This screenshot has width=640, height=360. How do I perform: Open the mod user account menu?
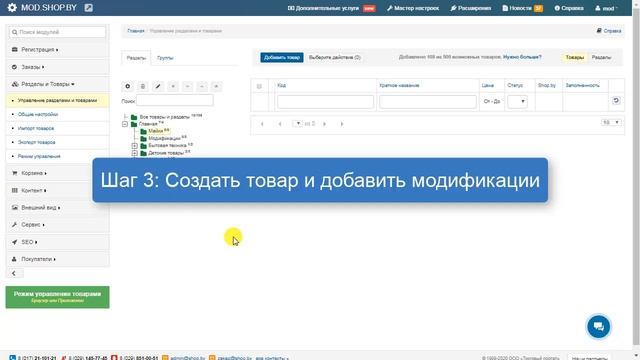click(607, 8)
